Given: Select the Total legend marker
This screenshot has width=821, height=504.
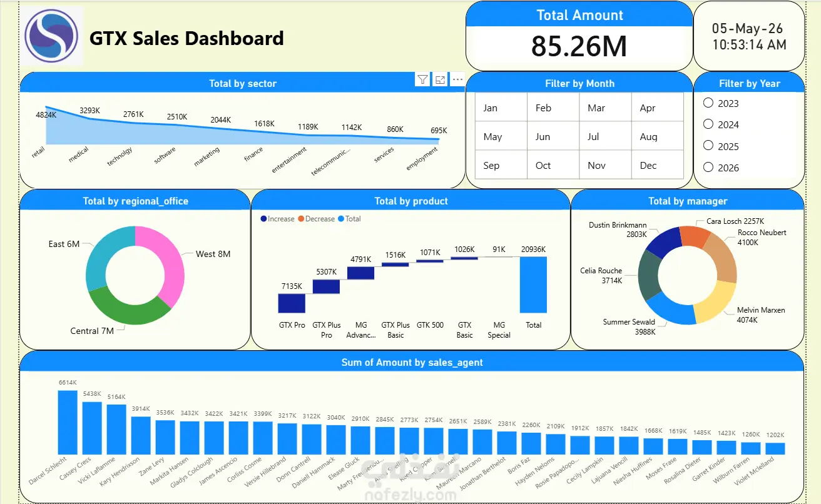Looking at the screenshot, I should click(x=341, y=219).
